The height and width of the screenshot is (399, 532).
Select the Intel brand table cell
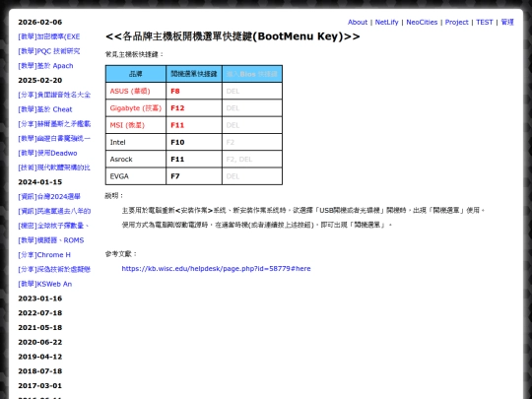pos(136,142)
